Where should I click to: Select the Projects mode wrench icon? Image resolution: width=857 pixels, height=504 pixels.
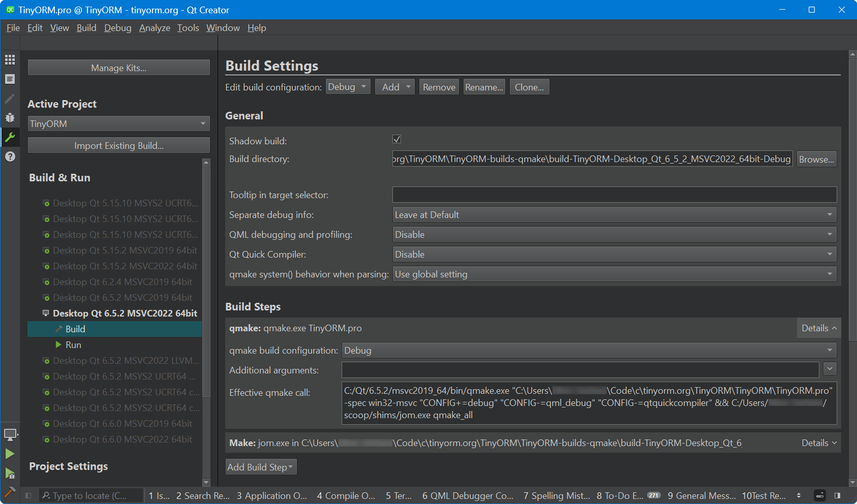click(x=10, y=137)
